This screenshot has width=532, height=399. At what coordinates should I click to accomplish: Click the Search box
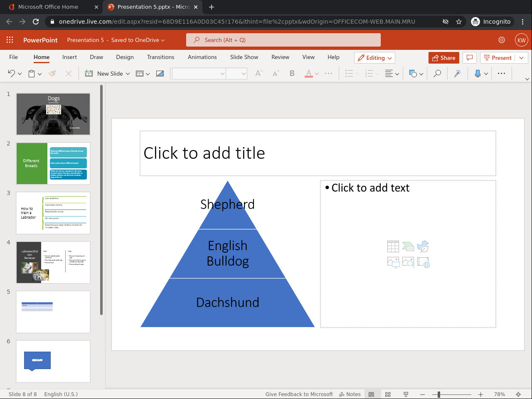click(x=283, y=40)
